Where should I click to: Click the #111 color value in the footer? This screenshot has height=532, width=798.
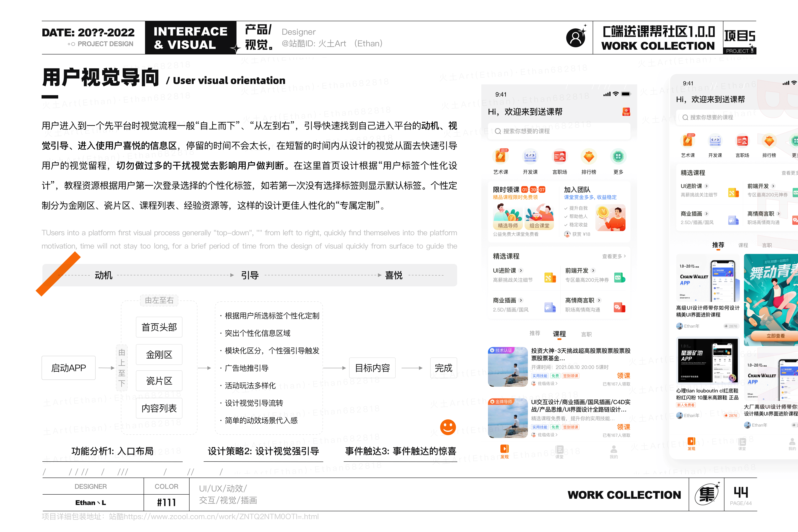(166, 502)
